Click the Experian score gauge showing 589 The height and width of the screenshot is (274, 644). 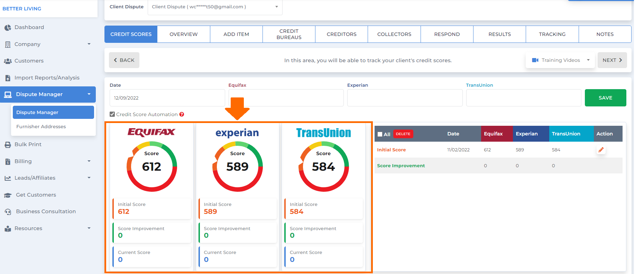[x=238, y=166]
